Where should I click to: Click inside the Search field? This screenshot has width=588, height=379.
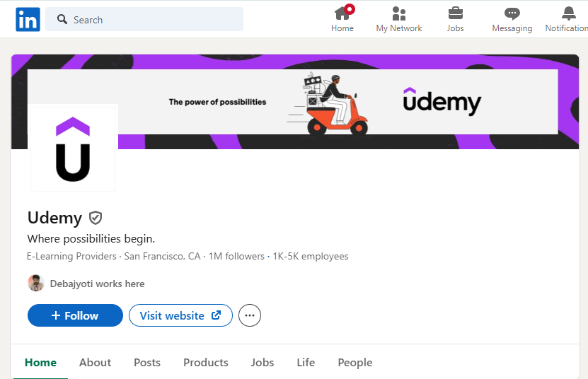click(144, 20)
